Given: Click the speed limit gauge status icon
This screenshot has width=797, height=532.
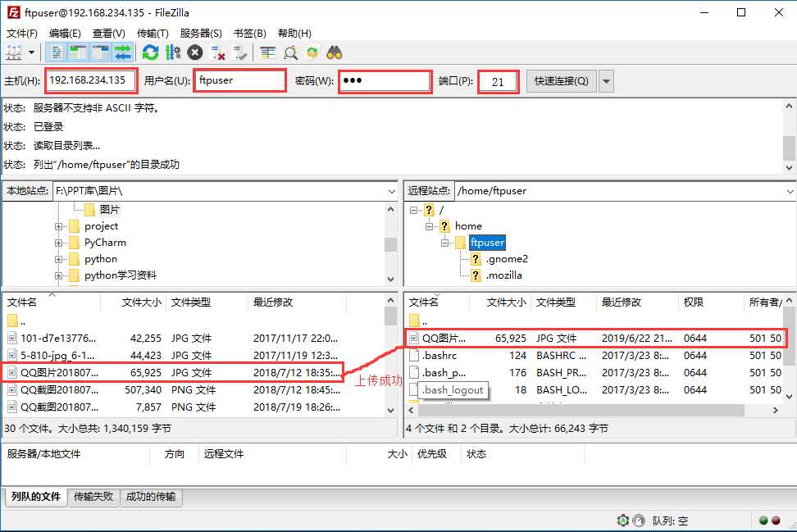Looking at the screenshot, I should (x=639, y=521).
